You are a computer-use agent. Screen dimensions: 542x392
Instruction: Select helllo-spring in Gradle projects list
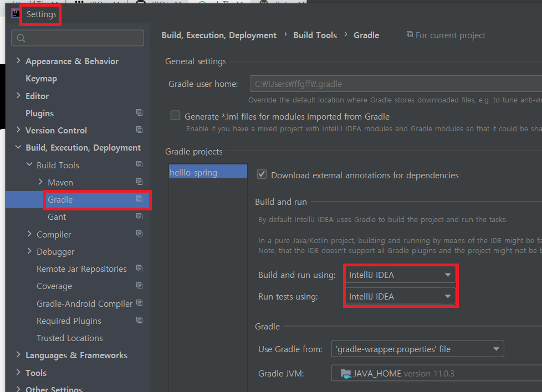[208, 171]
